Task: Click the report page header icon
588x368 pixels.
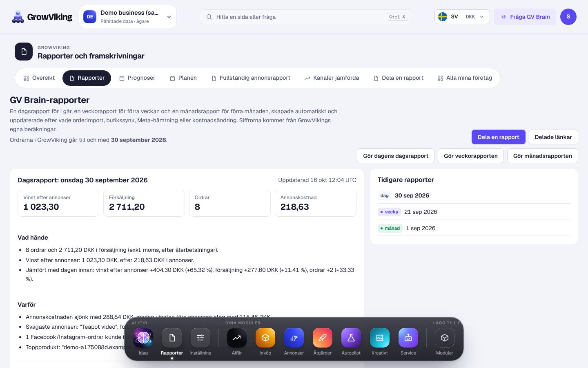Action: (24, 52)
